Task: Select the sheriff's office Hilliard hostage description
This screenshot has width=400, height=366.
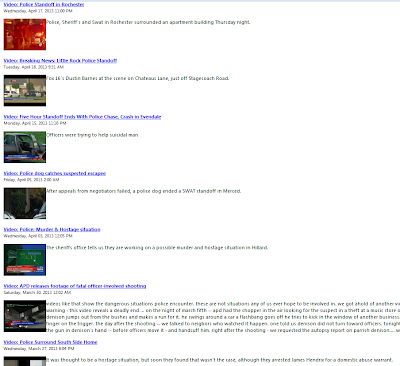Action: click(x=157, y=248)
